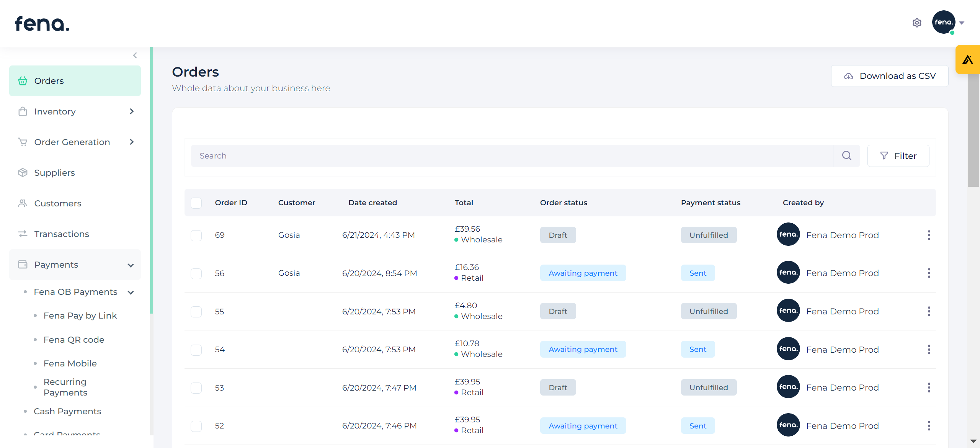Expand the Inventory menu chevron
Image resolution: width=980 pixels, height=448 pixels.
132,111
